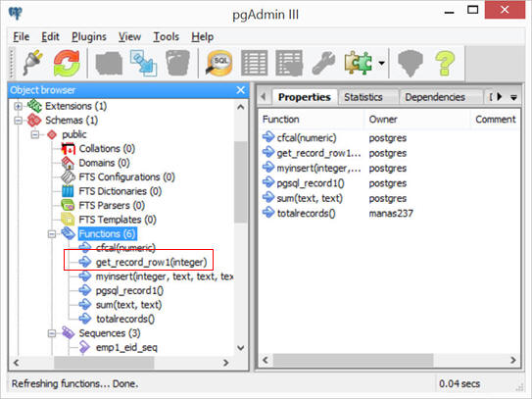
Task: Click object browser scroll down arrow
Action: tap(241, 348)
